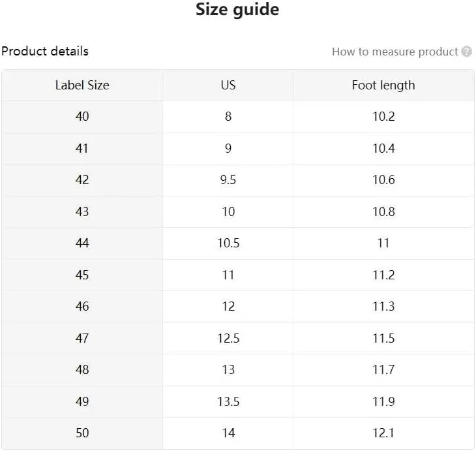Click the Foot length column header
The image size is (476, 451).
click(383, 86)
